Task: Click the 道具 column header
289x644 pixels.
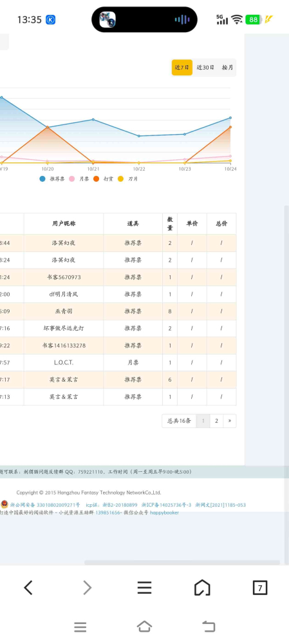Action: [x=133, y=224]
